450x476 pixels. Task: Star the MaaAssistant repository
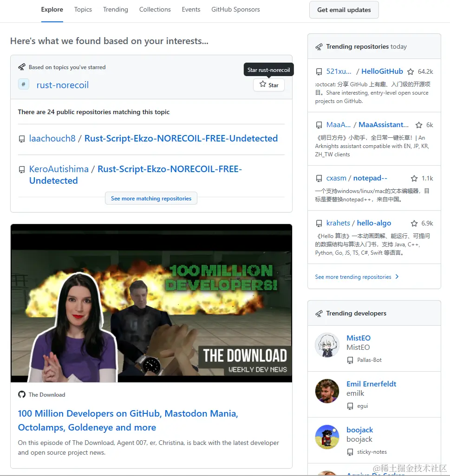click(x=419, y=125)
